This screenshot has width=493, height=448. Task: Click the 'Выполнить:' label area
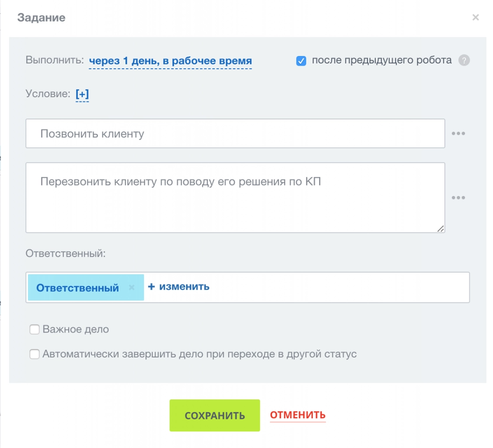(56, 61)
